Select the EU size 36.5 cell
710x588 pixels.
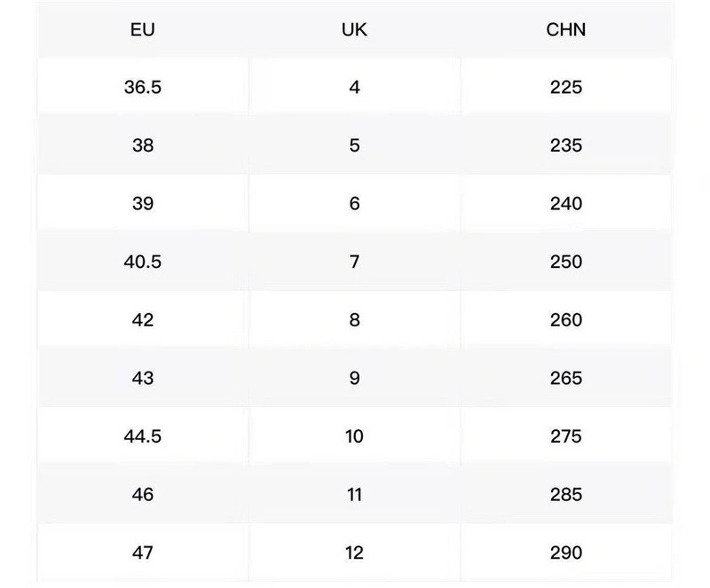(x=143, y=87)
